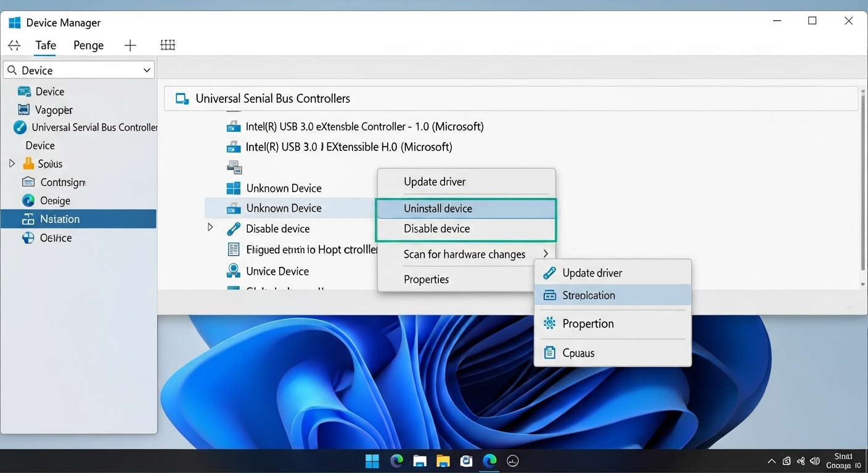Click the Propertion gear icon
This screenshot has height=473, width=868.
[549, 323]
